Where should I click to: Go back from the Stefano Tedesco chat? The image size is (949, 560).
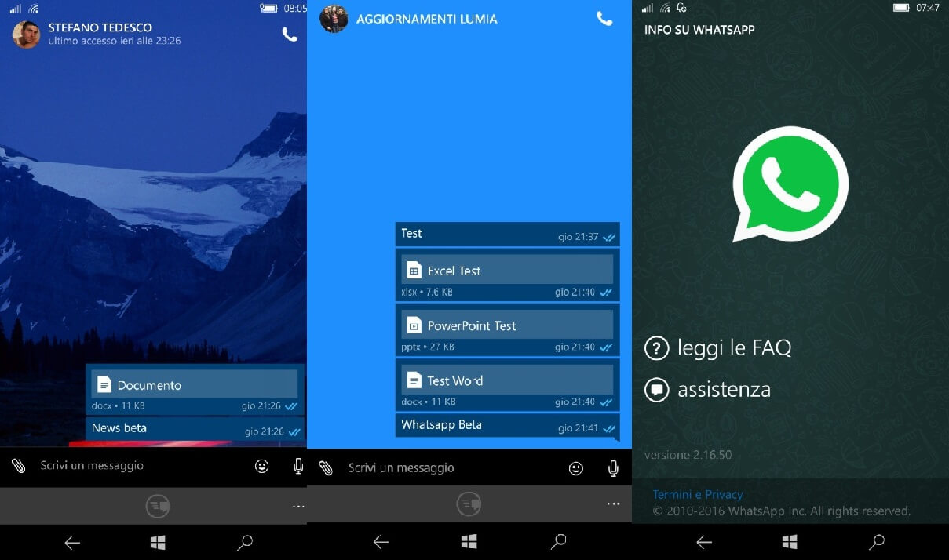(72, 543)
